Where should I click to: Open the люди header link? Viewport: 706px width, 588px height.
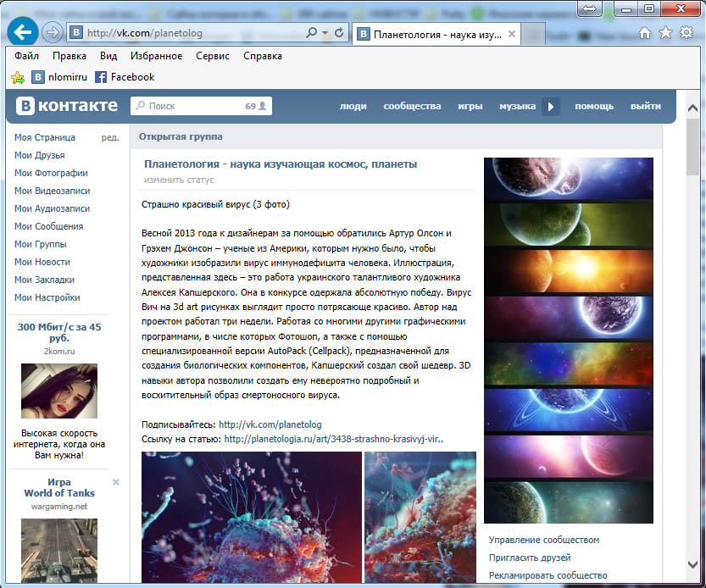[353, 106]
